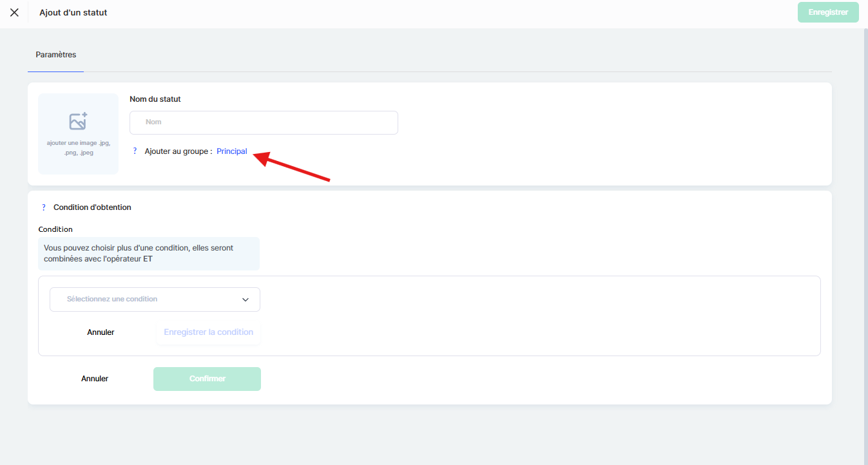Click Annuler next to Confirmer
The height and width of the screenshot is (465, 868).
pyautogui.click(x=95, y=379)
